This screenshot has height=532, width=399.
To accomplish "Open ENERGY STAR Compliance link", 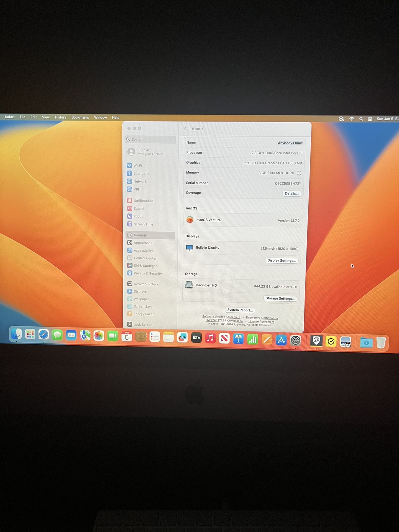I will coord(224,321).
